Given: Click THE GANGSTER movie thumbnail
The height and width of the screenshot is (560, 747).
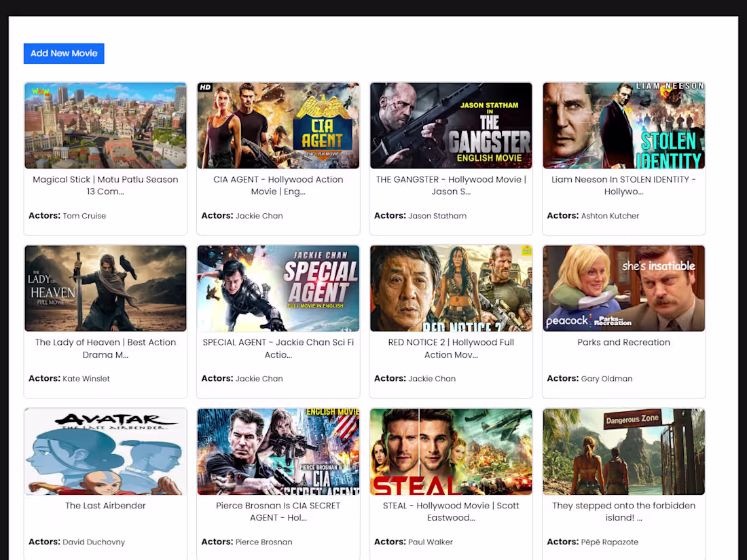Looking at the screenshot, I should point(450,125).
